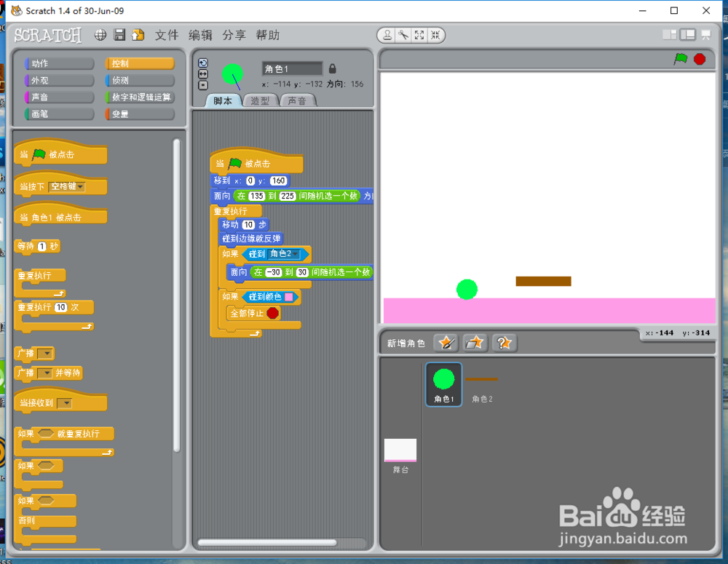The height and width of the screenshot is (564, 728).
Task: Click the red stop-all button above stage
Action: (700, 59)
